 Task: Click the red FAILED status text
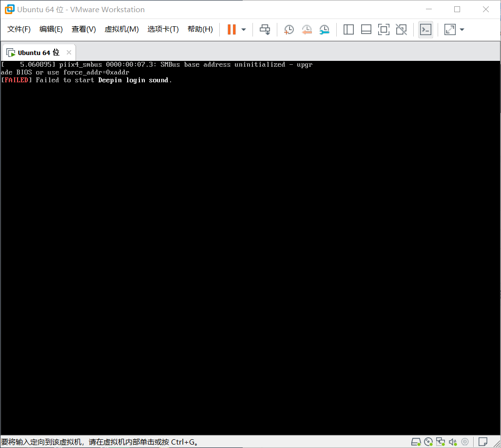click(16, 80)
